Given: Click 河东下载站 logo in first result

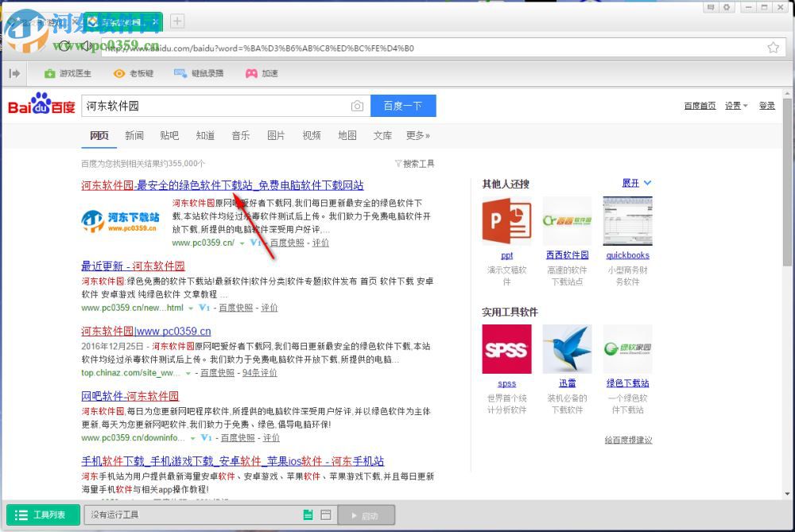Looking at the screenshot, I should (x=120, y=222).
